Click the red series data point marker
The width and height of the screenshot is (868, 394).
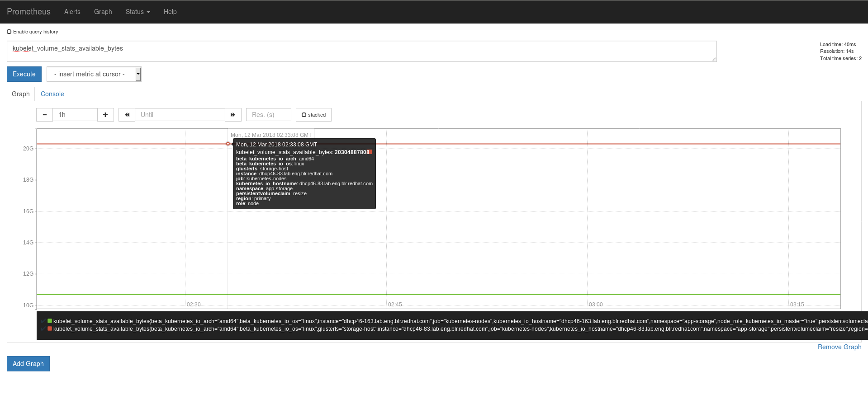[228, 144]
